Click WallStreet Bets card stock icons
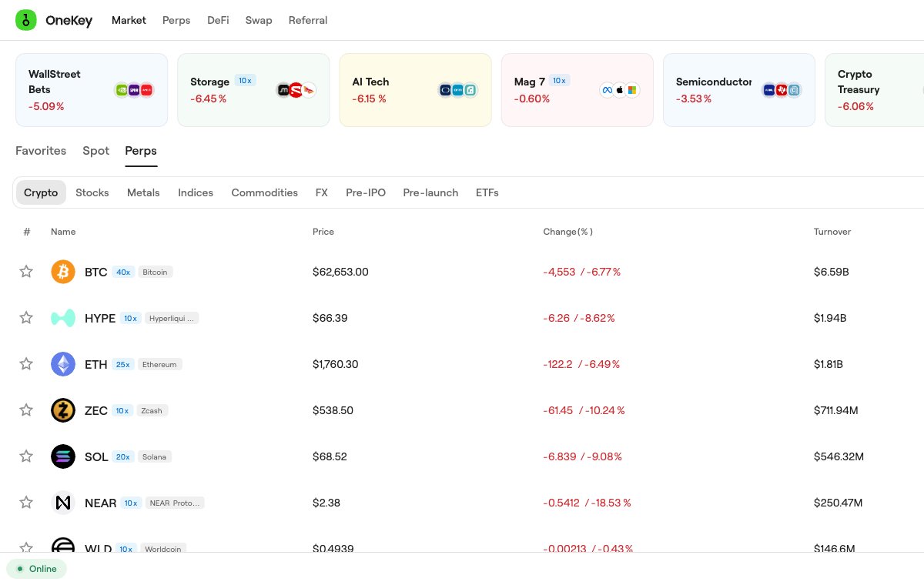This screenshot has width=924, height=585. [134, 90]
